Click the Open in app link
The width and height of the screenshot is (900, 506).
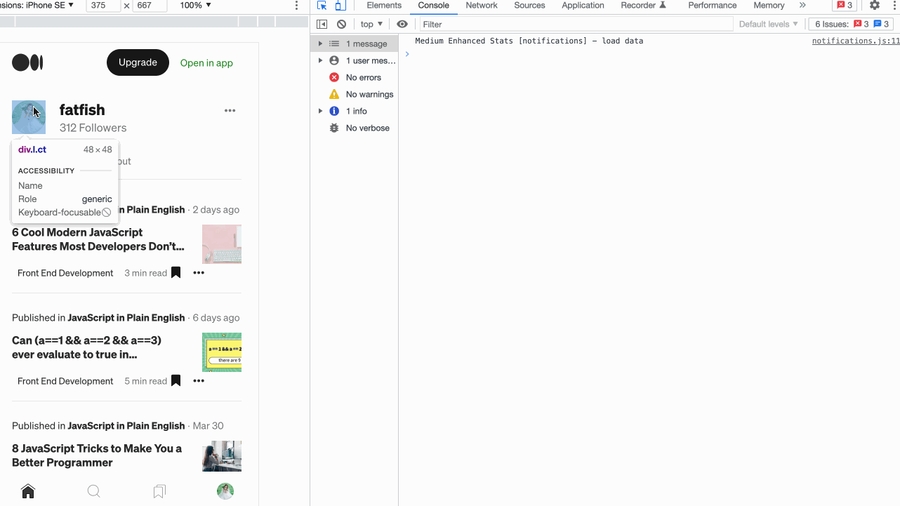tap(206, 63)
